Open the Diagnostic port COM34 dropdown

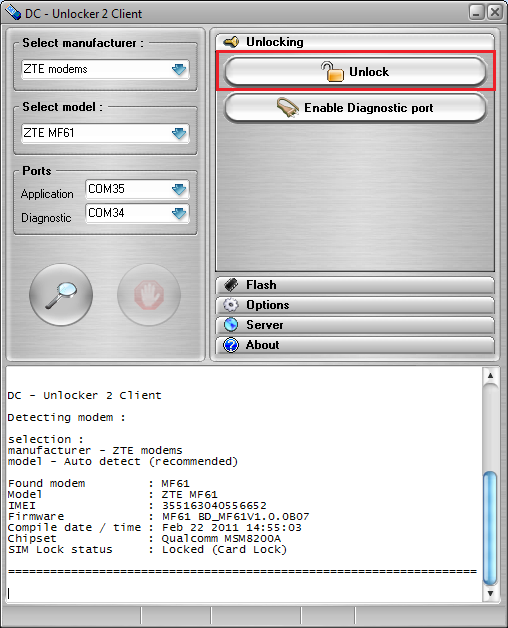[137, 213]
